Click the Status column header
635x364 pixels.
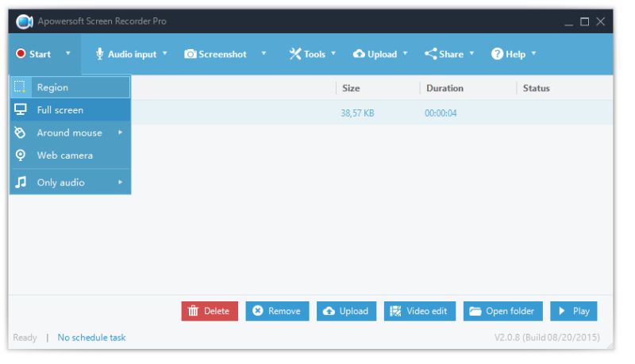coord(537,88)
